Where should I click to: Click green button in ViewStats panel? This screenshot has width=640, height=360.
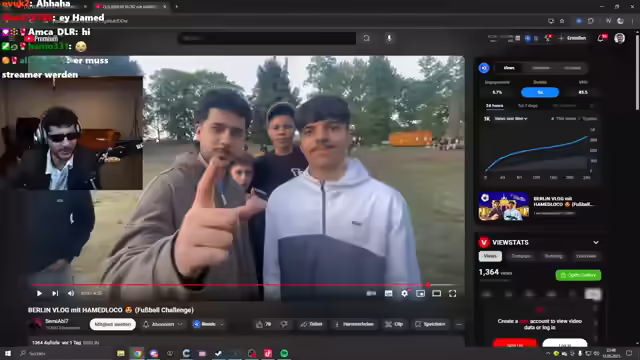coord(578,275)
